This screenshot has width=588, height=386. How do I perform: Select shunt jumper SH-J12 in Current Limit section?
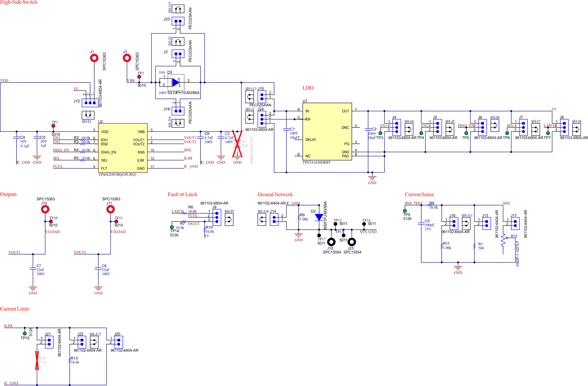[x=95, y=342]
